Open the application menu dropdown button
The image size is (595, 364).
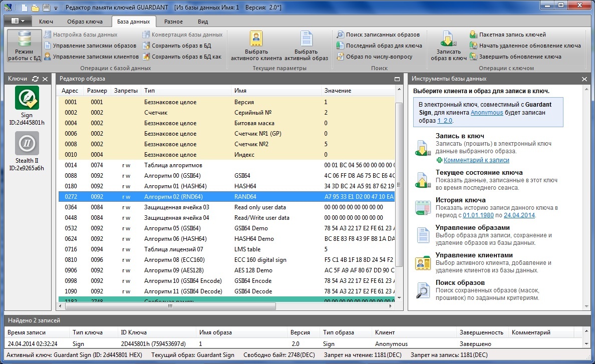click(18, 21)
